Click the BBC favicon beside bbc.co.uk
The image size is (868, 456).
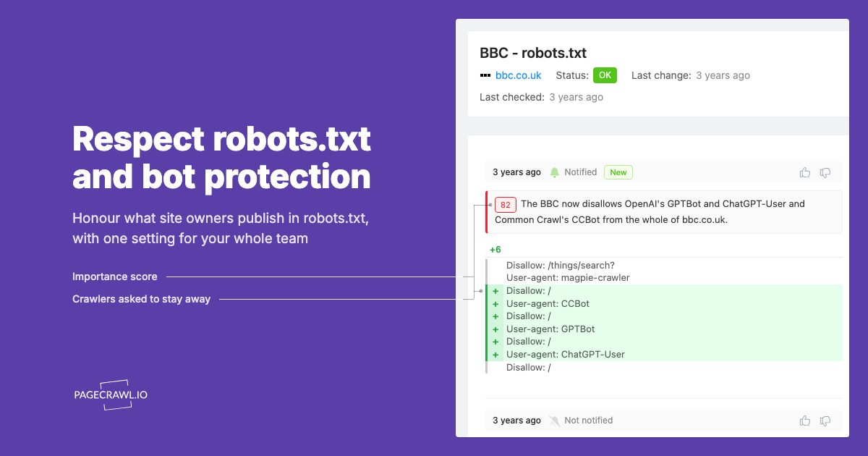(485, 75)
